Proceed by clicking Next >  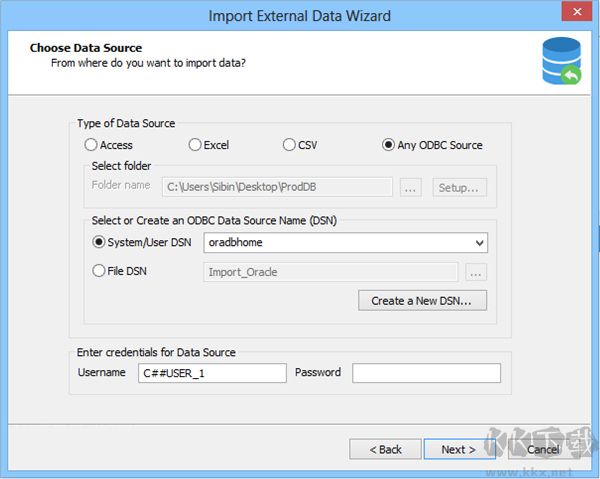[x=458, y=449]
